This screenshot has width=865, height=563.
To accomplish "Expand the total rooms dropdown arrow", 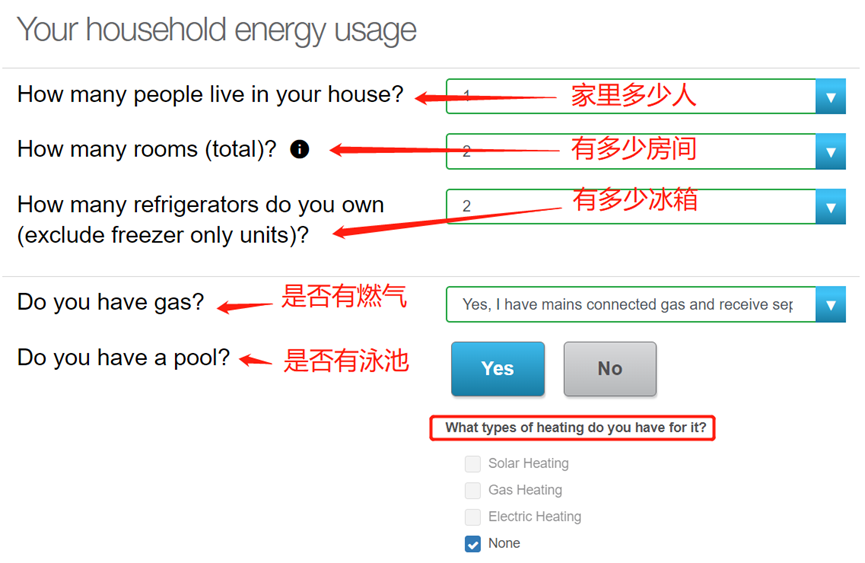I will [830, 151].
